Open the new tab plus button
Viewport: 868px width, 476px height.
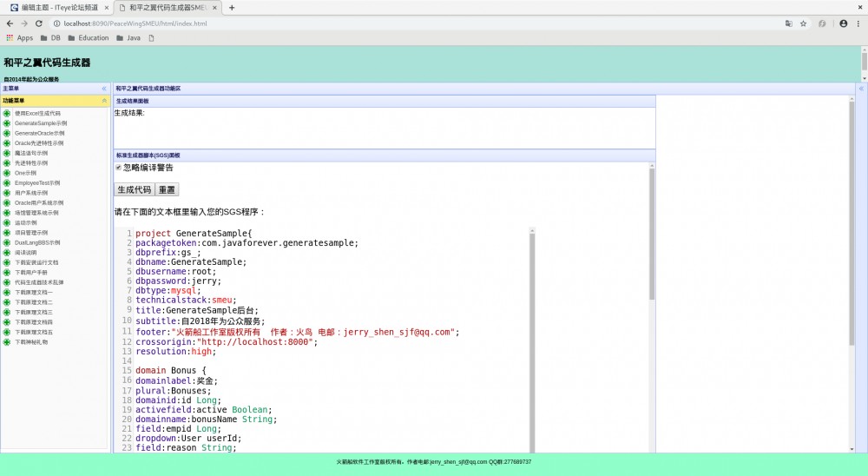tap(232, 8)
